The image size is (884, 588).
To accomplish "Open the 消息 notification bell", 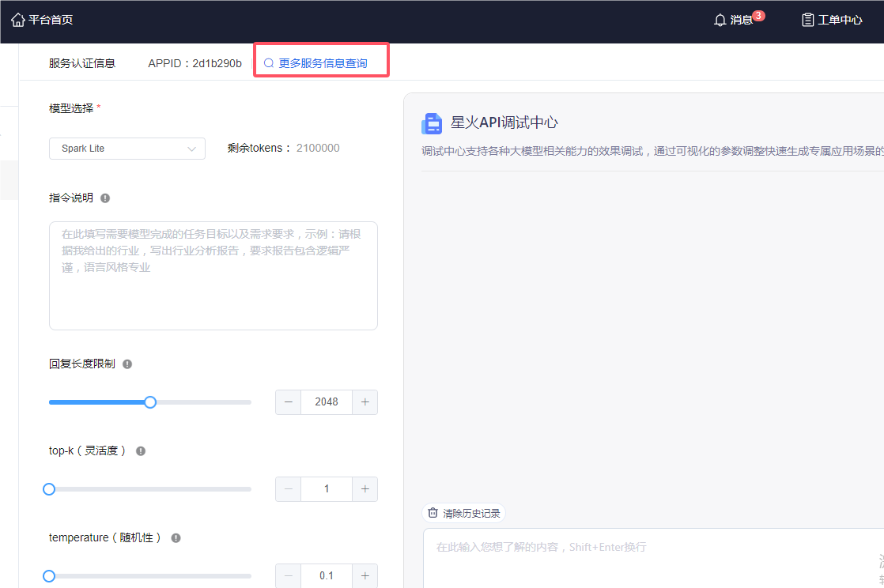I will [720, 21].
